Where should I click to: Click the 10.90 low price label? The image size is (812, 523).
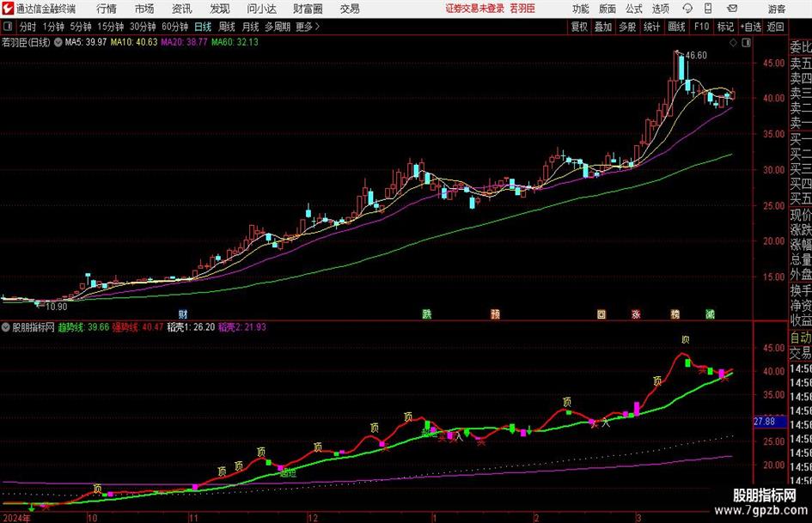57,307
